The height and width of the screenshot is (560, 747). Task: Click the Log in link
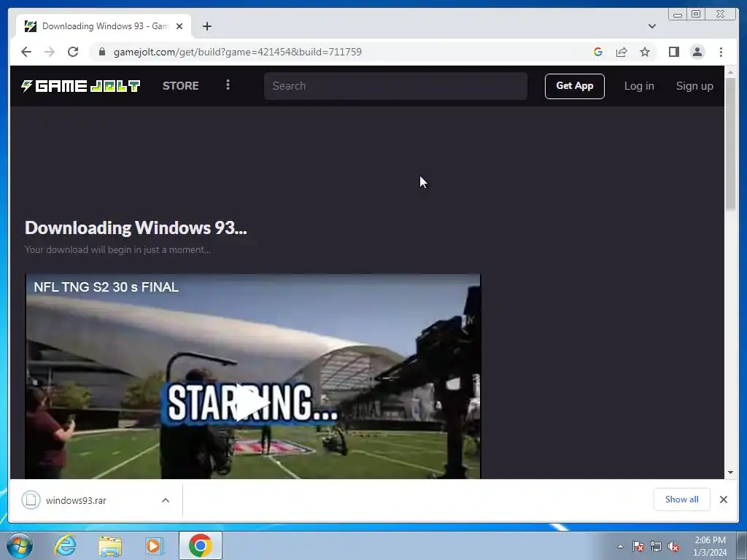pyautogui.click(x=639, y=86)
